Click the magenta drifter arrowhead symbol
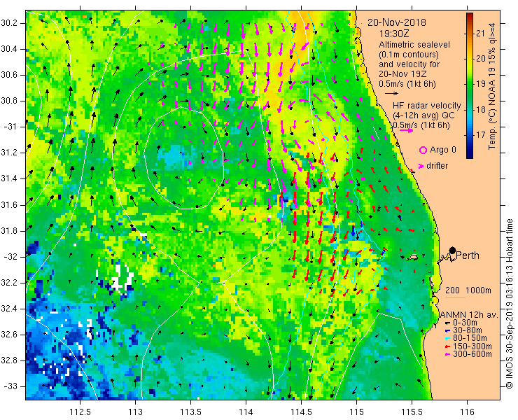The width and height of the screenshot is (518, 420). (421, 166)
